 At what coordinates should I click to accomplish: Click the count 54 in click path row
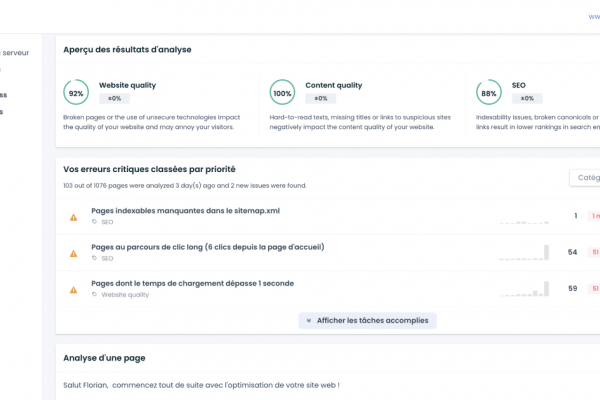click(x=572, y=252)
